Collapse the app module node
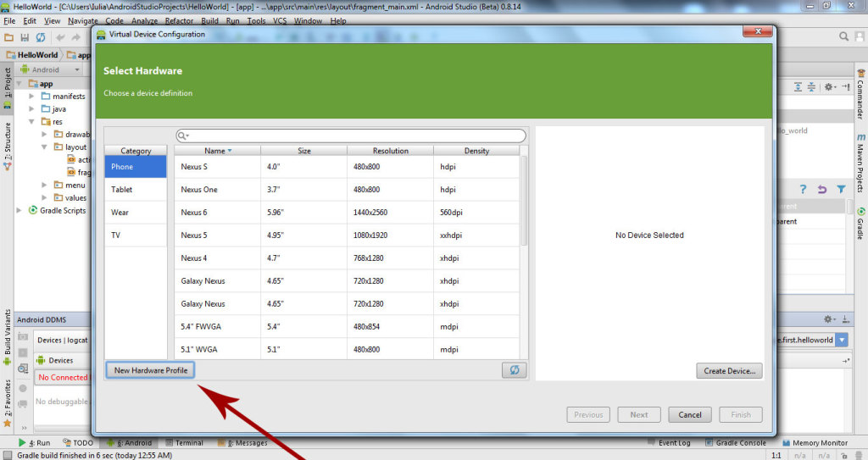The image size is (868, 460). point(19,84)
